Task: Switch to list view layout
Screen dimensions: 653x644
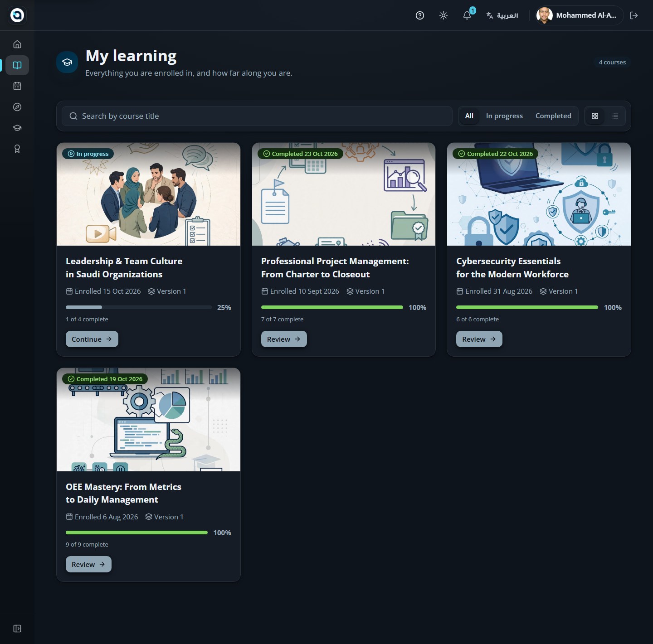Action: coord(615,116)
